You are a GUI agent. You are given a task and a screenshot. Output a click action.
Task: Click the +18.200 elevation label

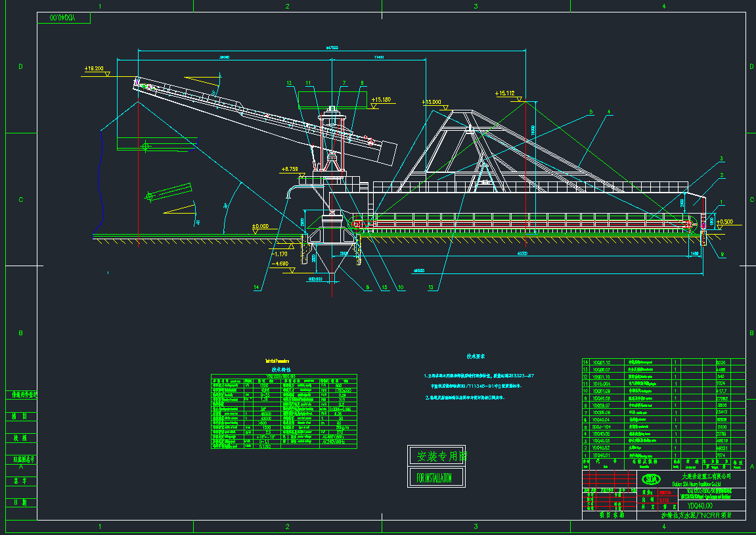(x=94, y=68)
